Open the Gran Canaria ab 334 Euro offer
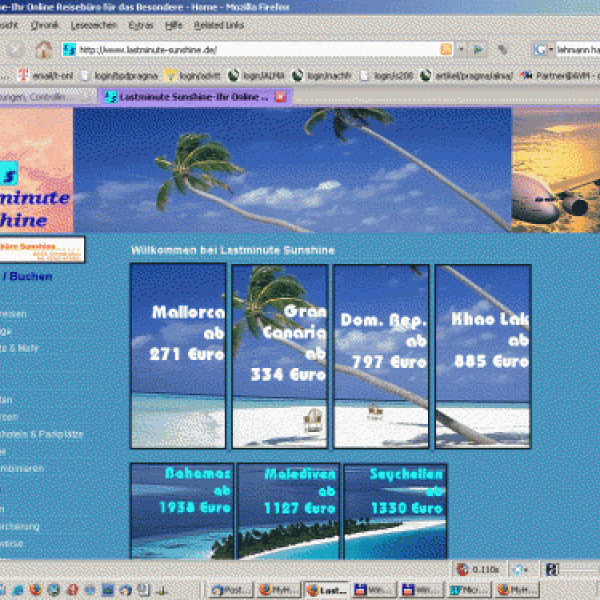Viewport: 600px width, 600px height. (280, 356)
